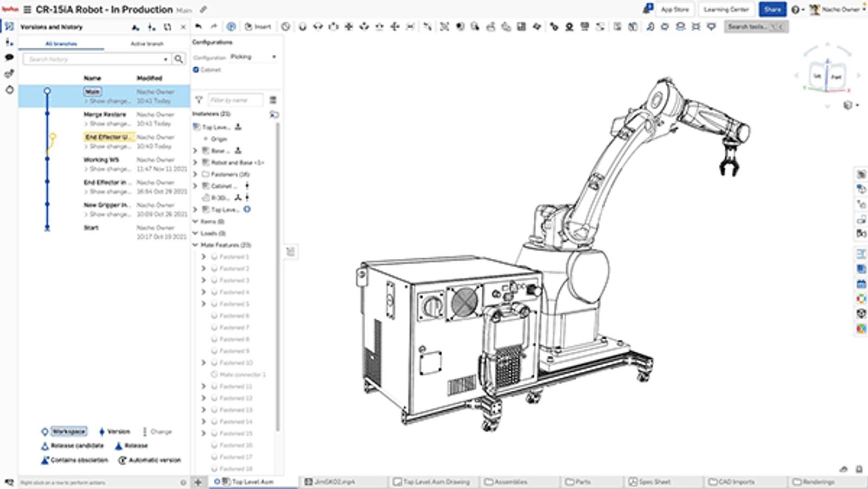This screenshot has height=489, width=868.
Task: Expand the Fastened 1 mate feature
Action: 204,257
